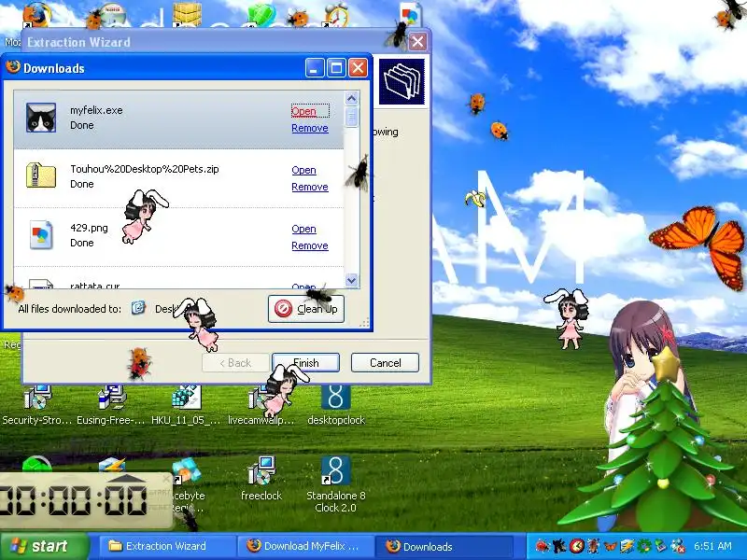Switch to Download MyFelix taskbar item
747x560 pixels.
click(x=306, y=546)
